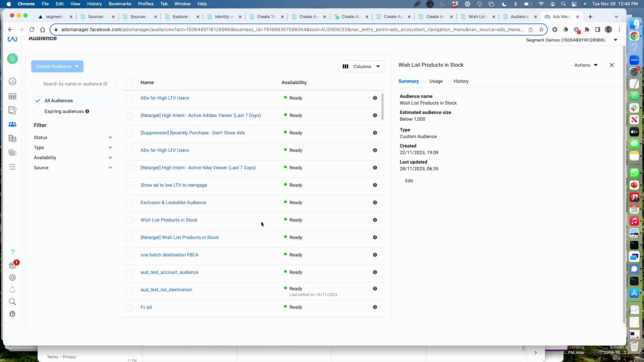Switch to the Usage tab
The height and width of the screenshot is (362, 644).
click(436, 81)
